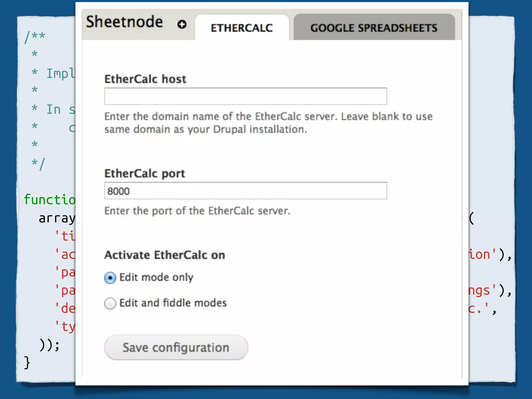Switch to the ETHERCALC tab
Viewport: 532px width, 399px height.
pyautogui.click(x=242, y=28)
